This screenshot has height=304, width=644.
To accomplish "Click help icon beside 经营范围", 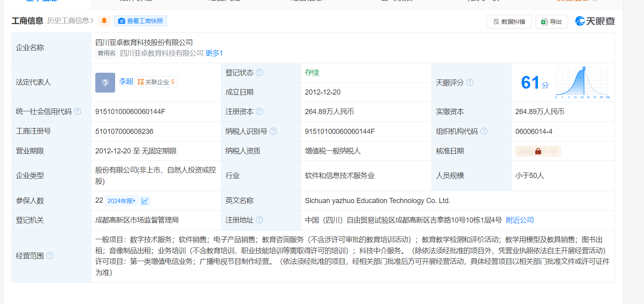I will (50, 256).
